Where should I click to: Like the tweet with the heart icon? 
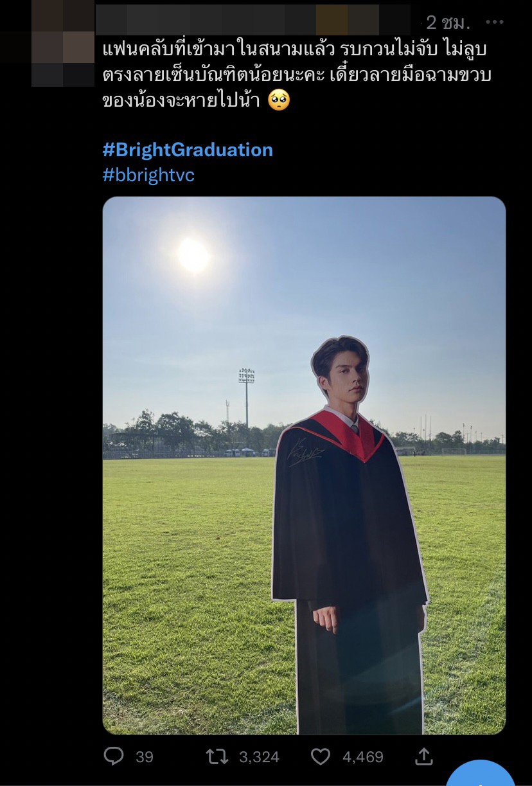click(321, 756)
